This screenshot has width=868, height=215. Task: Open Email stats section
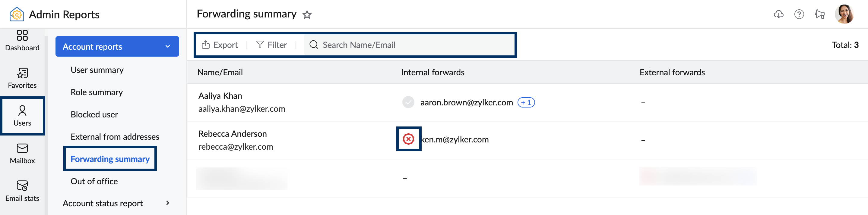pyautogui.click(x=22, y=192)
